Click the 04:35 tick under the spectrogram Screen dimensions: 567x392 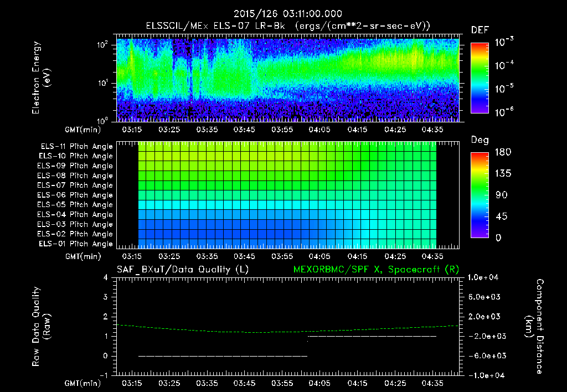coord(432,130)
